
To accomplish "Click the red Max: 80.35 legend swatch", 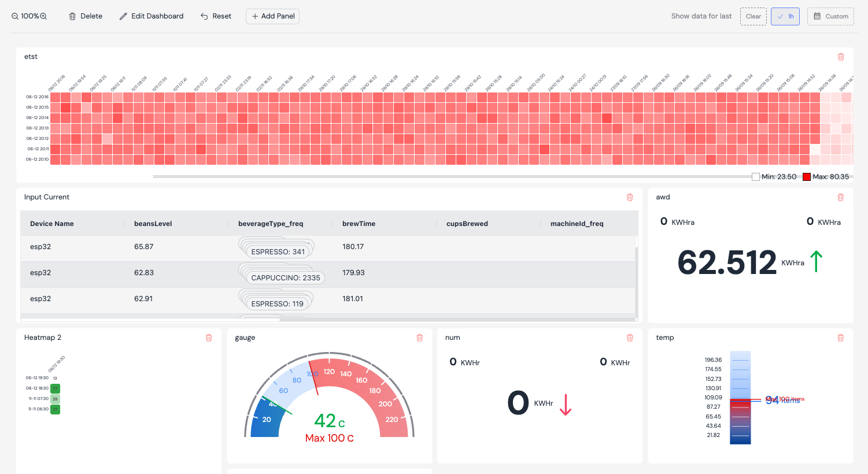I will (x=807, y=177).
